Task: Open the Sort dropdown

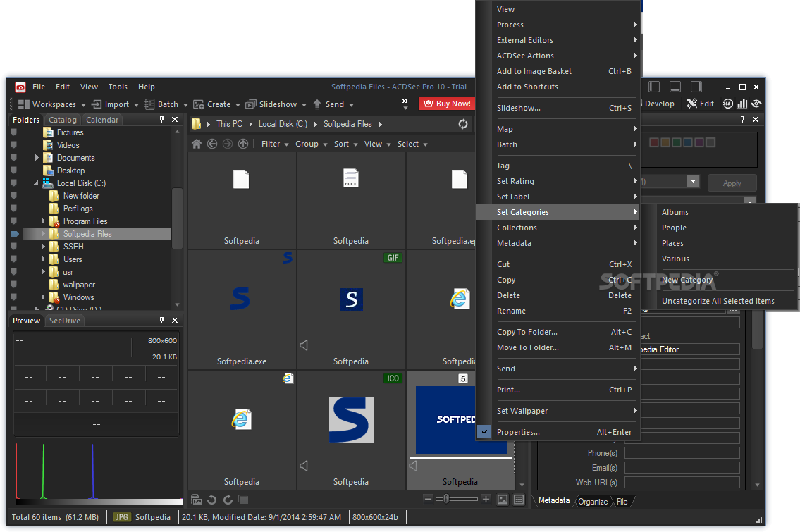Action: pyautogui.click(x=346, y=144)
